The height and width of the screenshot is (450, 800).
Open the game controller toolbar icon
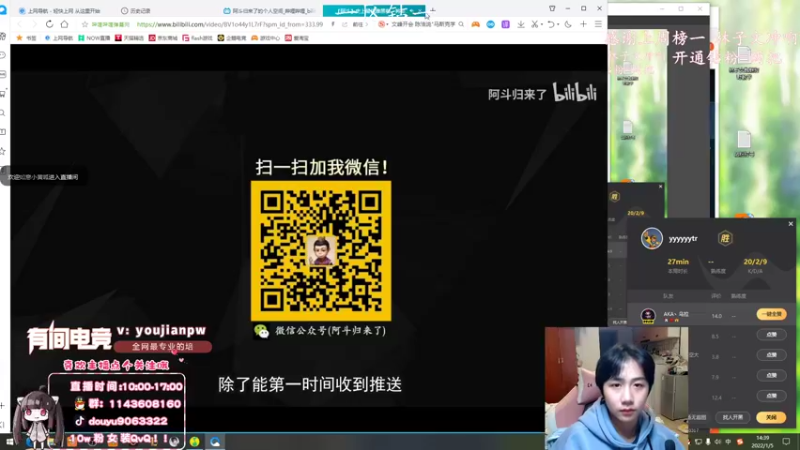(476, 24)
